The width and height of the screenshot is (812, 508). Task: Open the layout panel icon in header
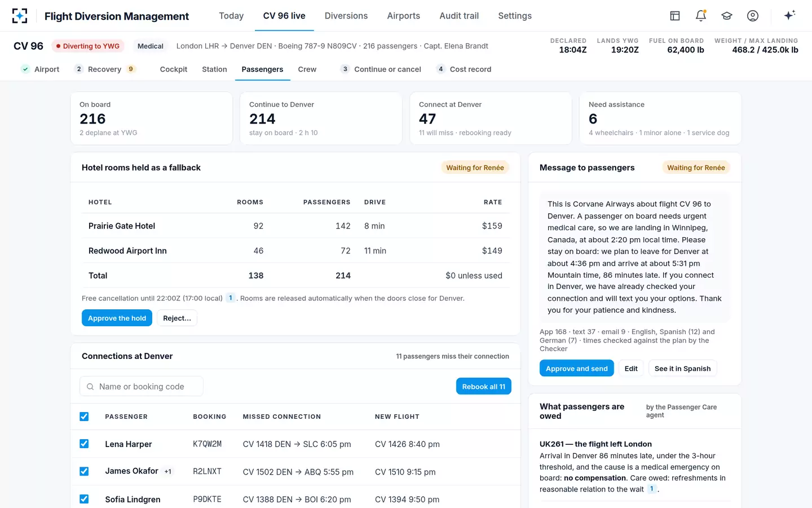click(x=675, y=16)
